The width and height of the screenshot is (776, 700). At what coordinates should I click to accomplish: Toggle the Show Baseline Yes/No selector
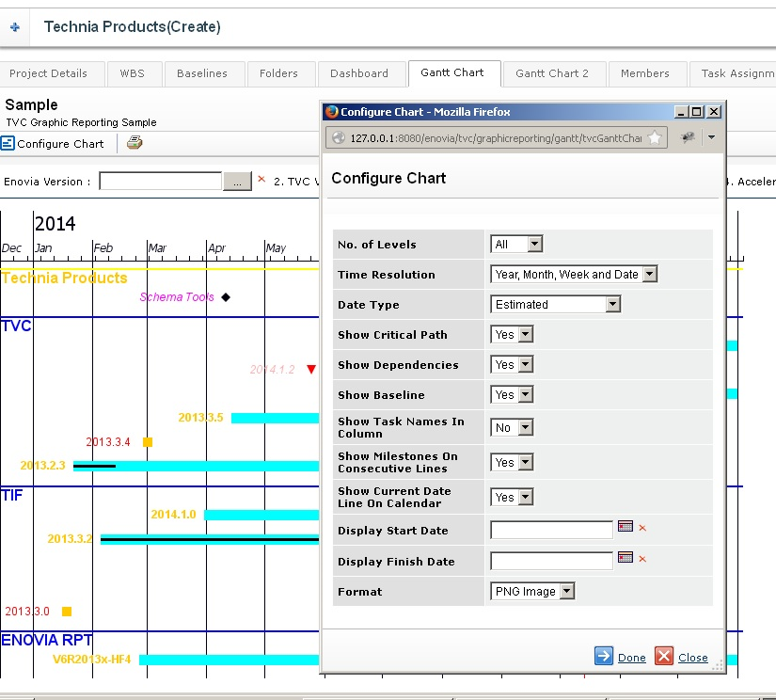(x=512, y=395)
